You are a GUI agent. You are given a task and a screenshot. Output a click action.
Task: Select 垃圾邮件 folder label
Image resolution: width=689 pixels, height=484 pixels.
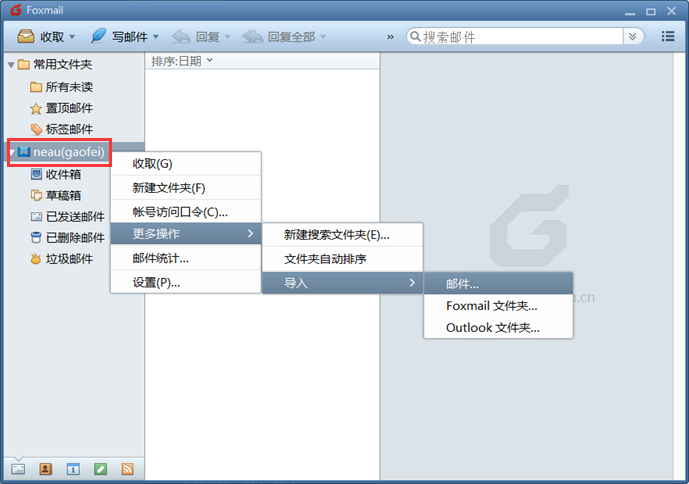tap(69, 259)
